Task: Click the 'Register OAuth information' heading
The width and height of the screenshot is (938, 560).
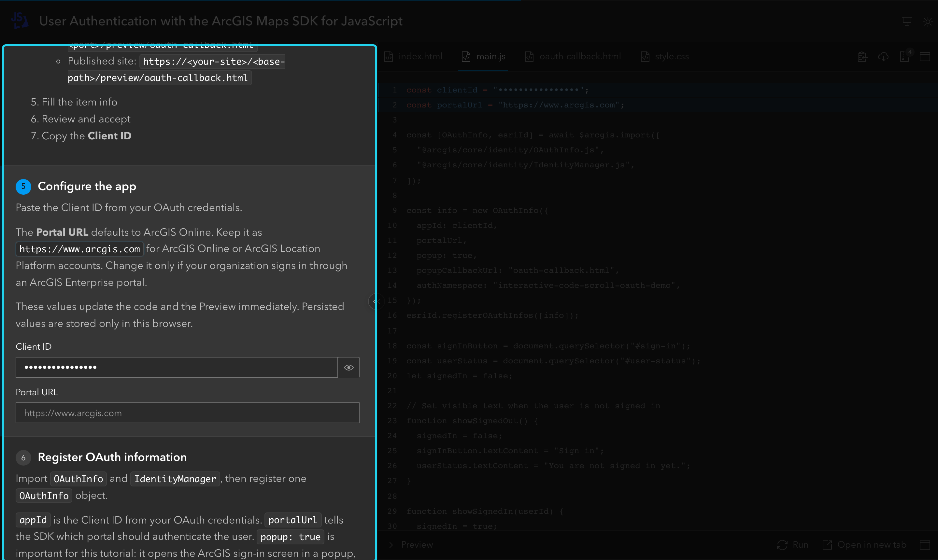Action: click(x=112, y=457)
